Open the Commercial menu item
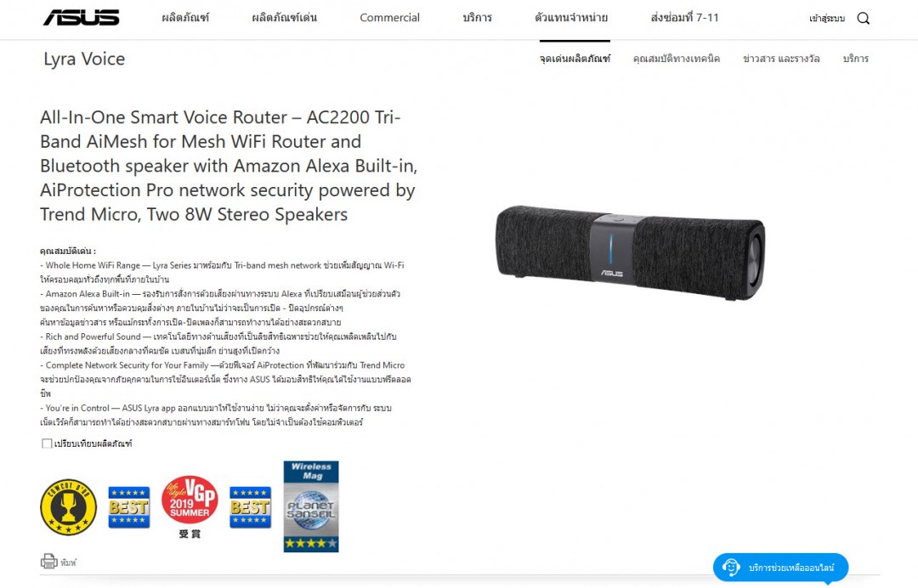The width and height of the screenshot is (918, 588). tap(389, 18)
